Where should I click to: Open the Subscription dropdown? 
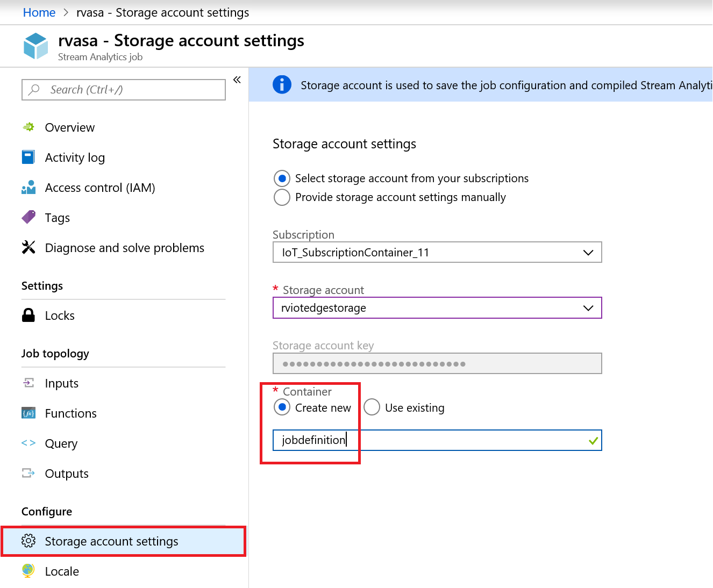(x=437, y=252)
